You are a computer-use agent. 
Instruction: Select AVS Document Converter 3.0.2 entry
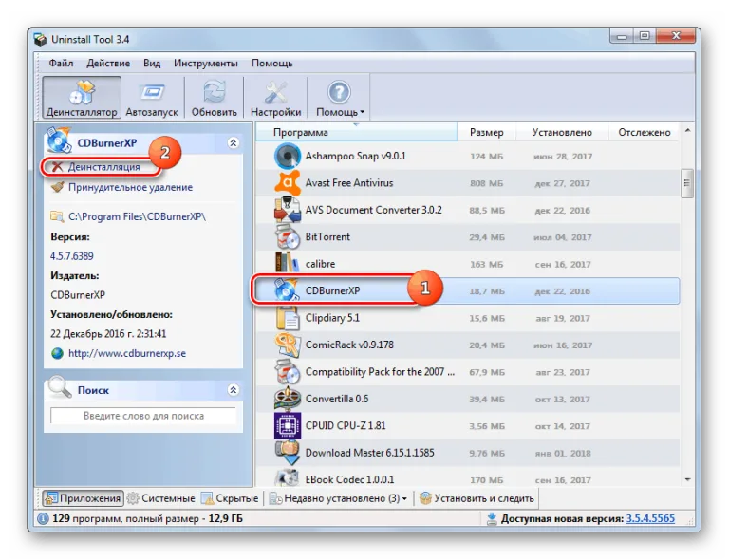(467, 210)
